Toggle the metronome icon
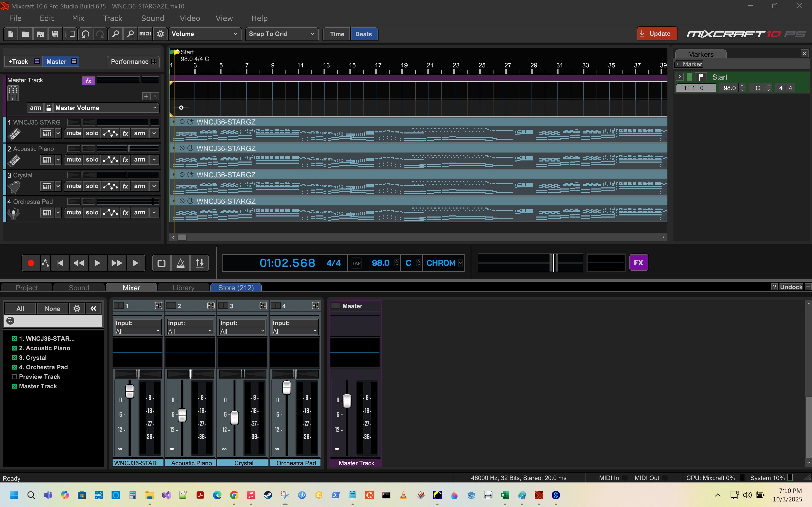The width and height of the screenshot is (812, 507). pyautogui.click(x=180, y=263)
